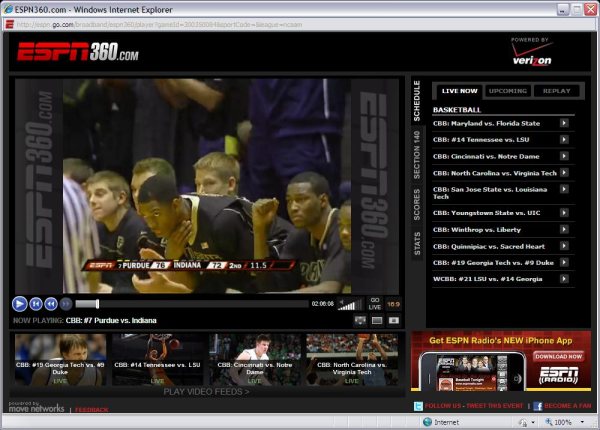Open the SCHEDULE vertical tab
The height and width of the screenshot is (430, 600).
417,101
